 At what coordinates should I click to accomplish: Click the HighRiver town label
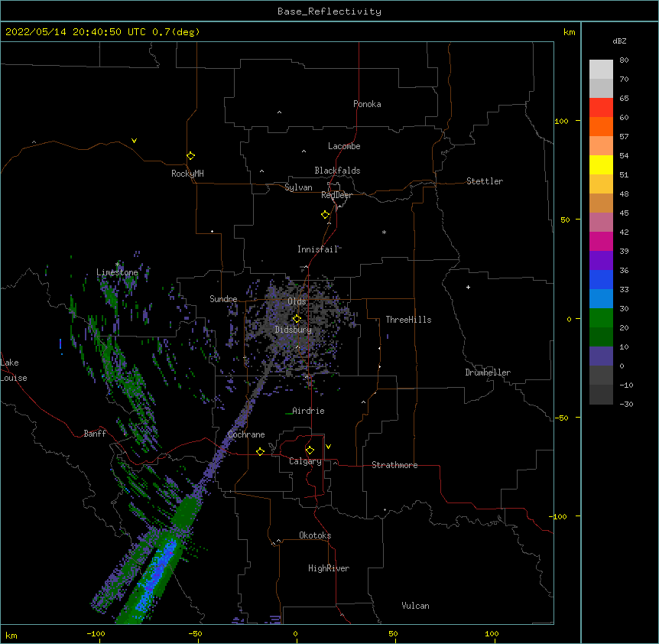tap(329, 568)
